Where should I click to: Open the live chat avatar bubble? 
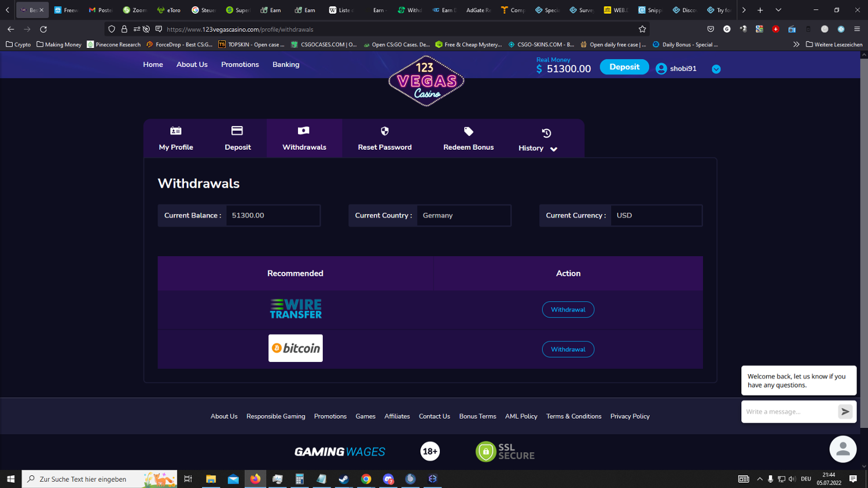(x=843, y=449)
